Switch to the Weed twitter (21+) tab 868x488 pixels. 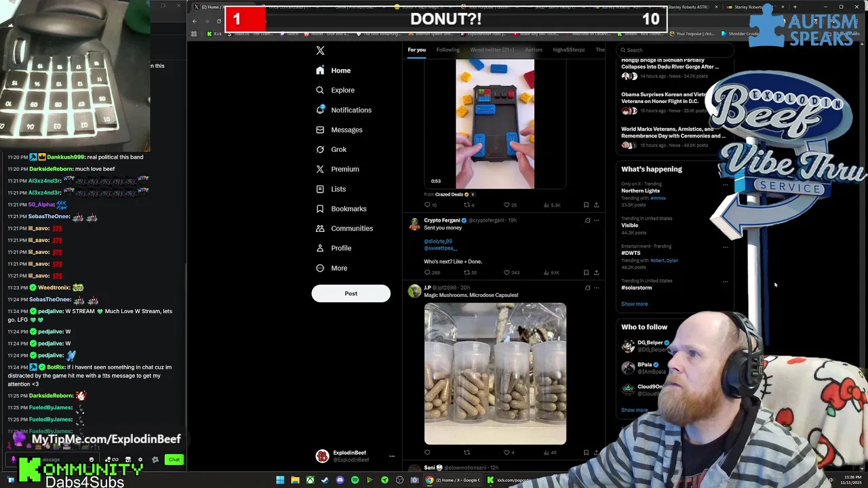click(x=492, y=49)
